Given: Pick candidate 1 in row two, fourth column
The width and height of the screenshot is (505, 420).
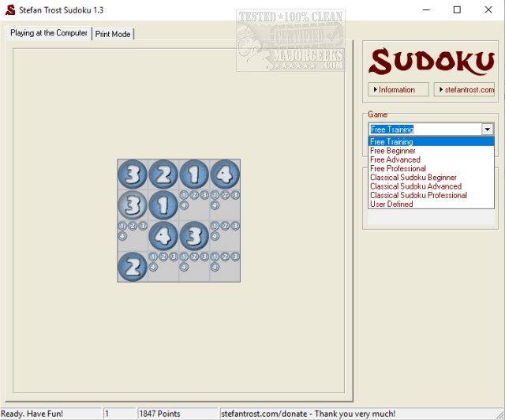Looking at the screenshot, I should [x=215, y=195].
